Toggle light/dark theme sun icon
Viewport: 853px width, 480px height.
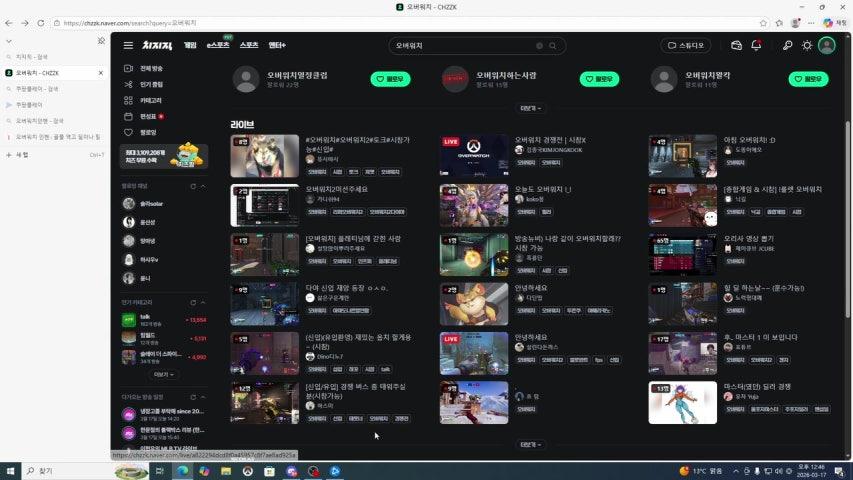(x=807, y=46)
